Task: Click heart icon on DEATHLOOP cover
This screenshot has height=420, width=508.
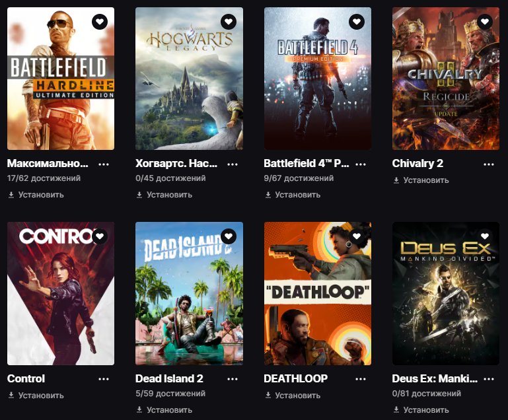Action: (357, 236)
